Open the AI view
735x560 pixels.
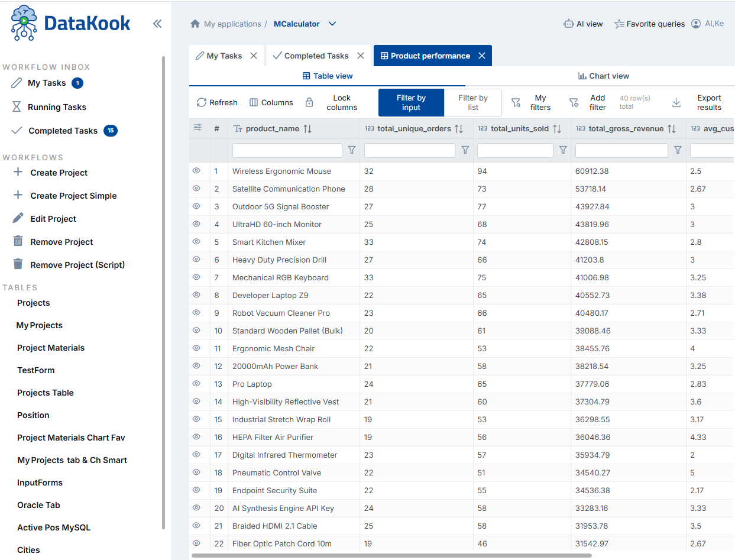(x=583, y=24)
